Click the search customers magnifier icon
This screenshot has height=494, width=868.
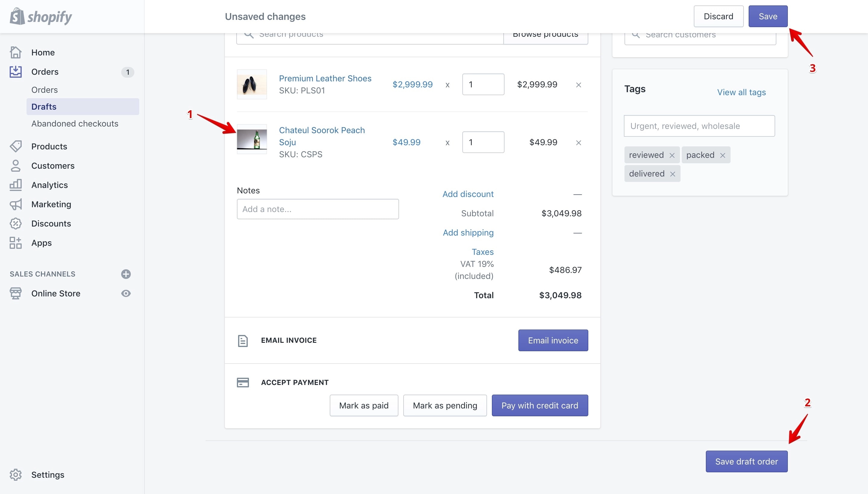tap(636, 35)
